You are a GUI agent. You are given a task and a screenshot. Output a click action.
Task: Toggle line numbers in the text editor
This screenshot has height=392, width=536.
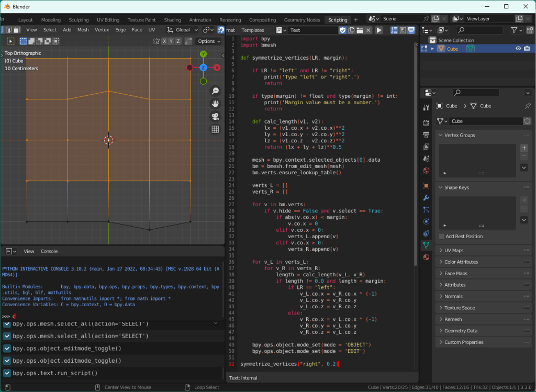(x=392, y=30)
